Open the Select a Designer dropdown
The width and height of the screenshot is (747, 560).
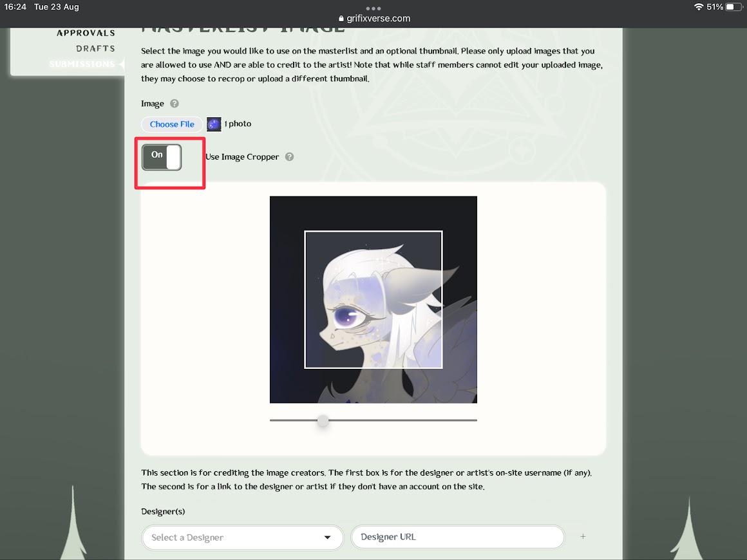click(243, 537)
